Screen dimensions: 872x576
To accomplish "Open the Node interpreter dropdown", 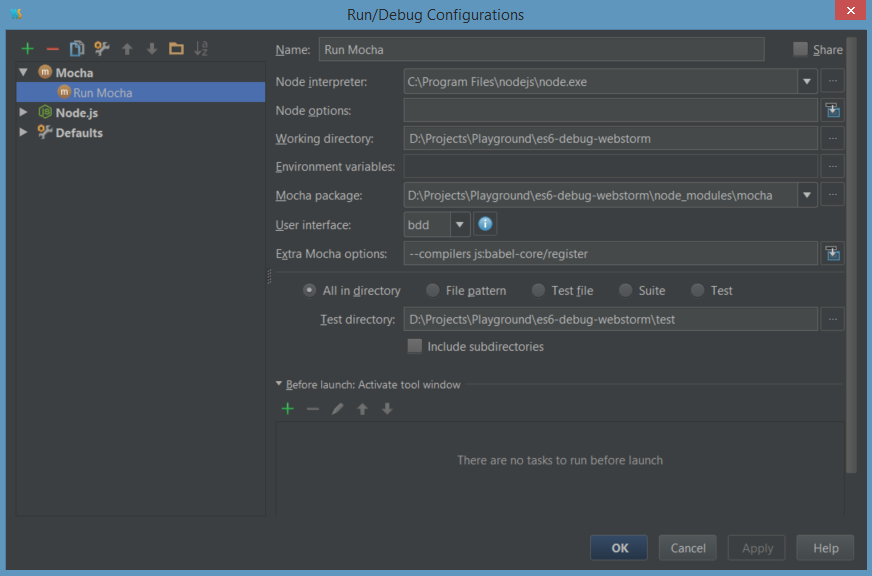I will coord(806,82).
